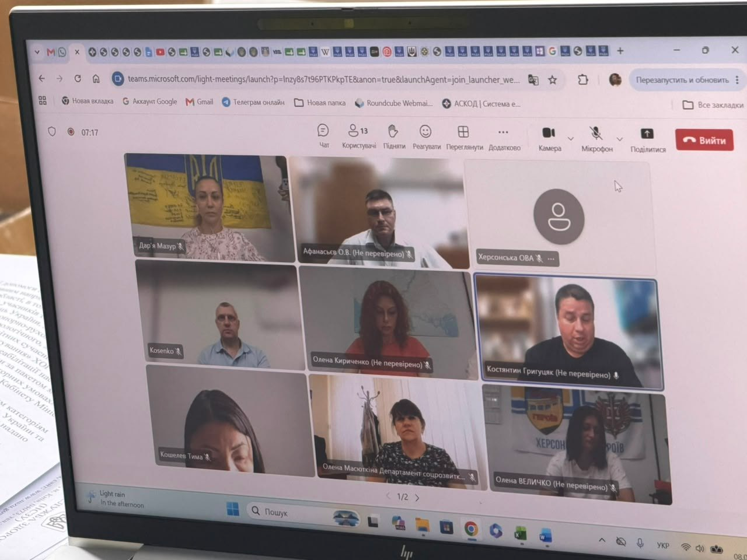Click the recording indicator next to 07:17
Viewport: 747px width, 560px height.
click(71, 132)
